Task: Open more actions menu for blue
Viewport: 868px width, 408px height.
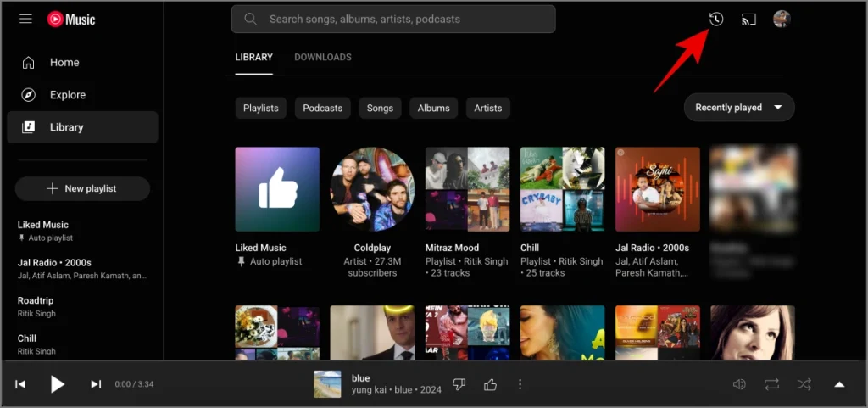Action: point(520,384)
